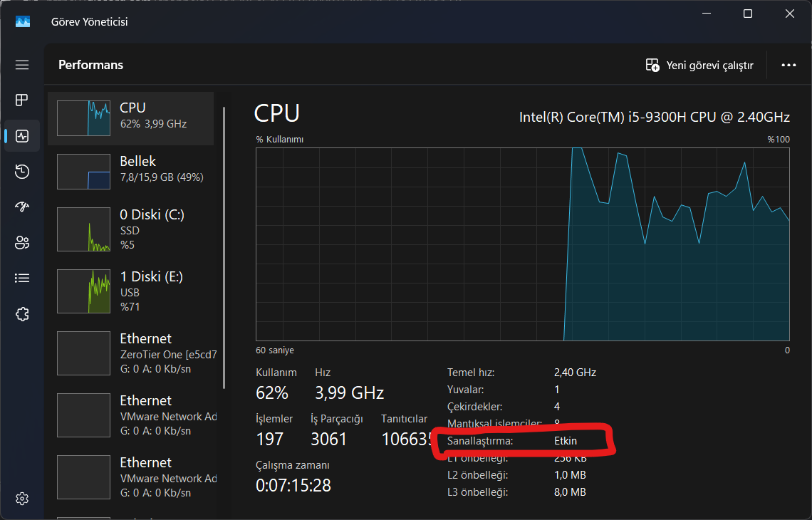The height and width of the screenshot is (520, 812).
Task: Click the L3 önbelleği 8,0 MB value
Action: 570,492
